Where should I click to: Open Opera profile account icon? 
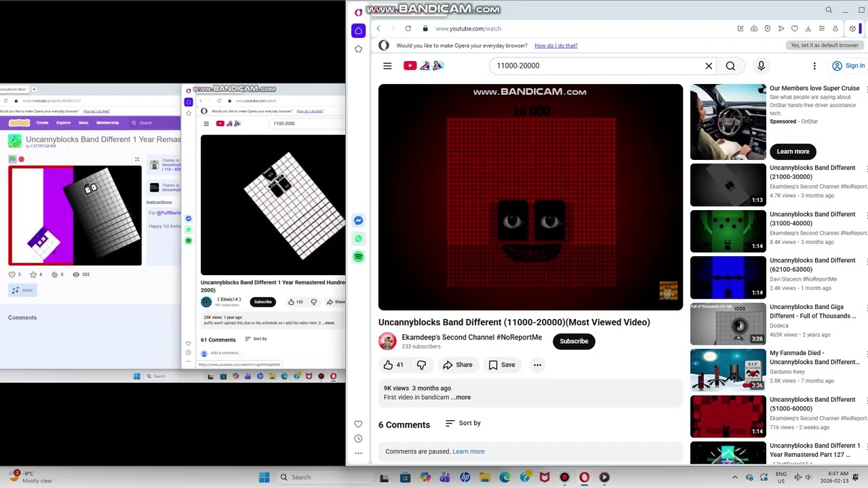click(x=835, y=28)
